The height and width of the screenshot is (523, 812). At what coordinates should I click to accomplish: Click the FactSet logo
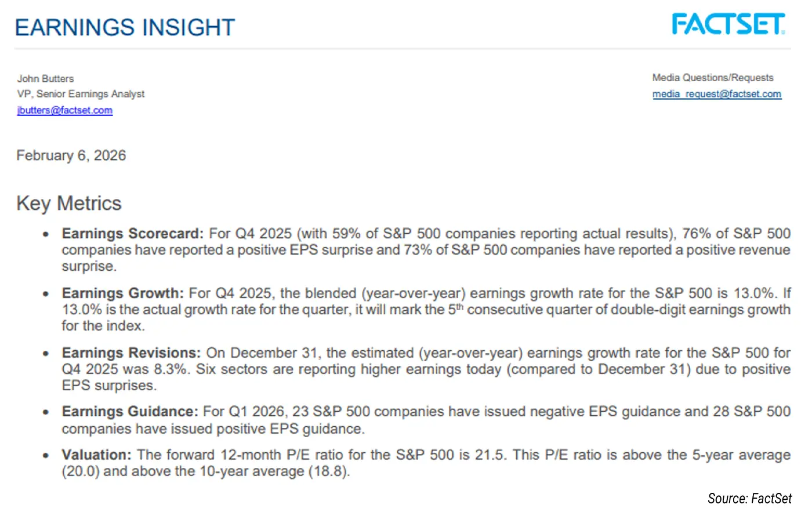(x=728, y=24)
